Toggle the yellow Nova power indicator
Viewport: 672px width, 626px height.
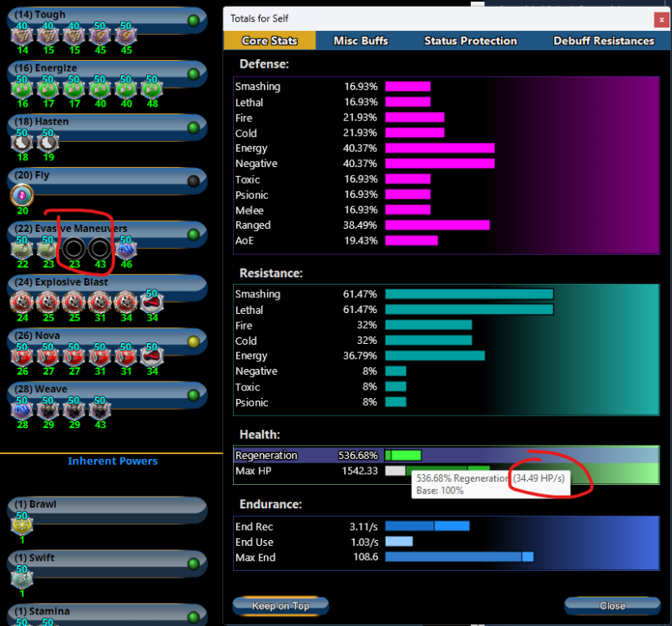(x=194, y=341)
